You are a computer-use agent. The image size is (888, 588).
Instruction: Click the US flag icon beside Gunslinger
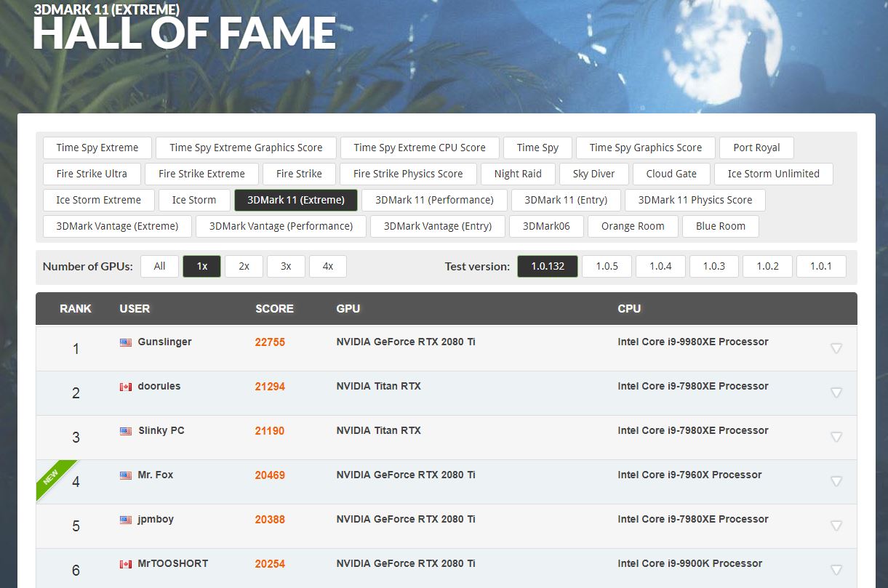pos(126,342)
